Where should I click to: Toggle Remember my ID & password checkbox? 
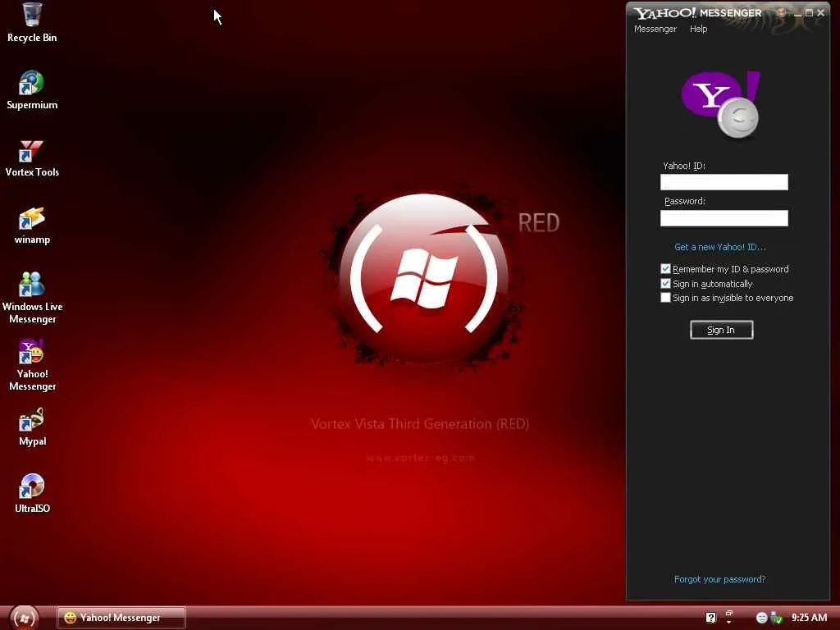[x=665, y=269]
